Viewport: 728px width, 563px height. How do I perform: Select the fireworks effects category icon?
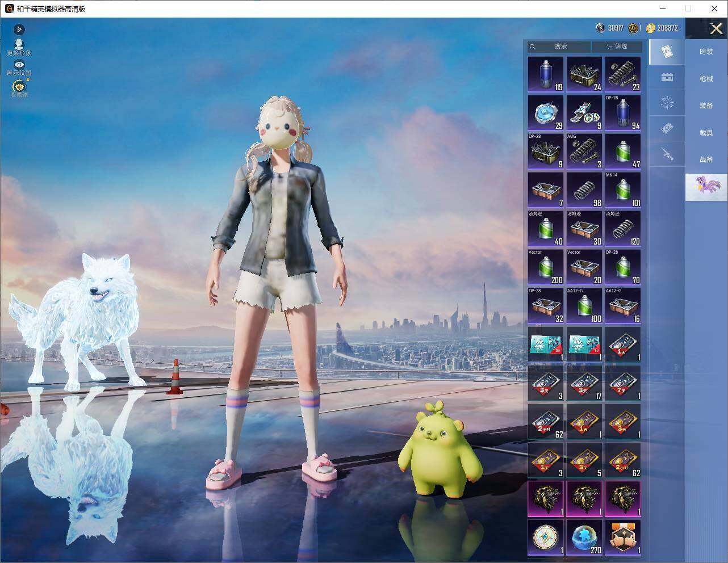pyautogui.click(x=667, y=103)
